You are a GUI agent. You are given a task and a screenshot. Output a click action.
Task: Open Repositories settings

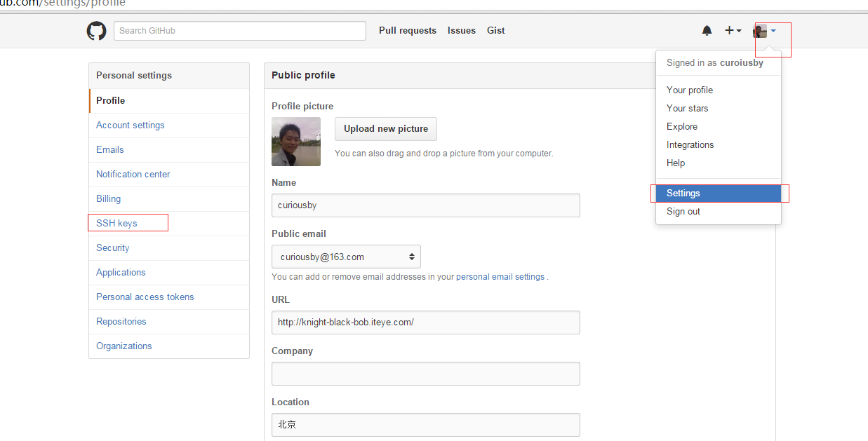pos(169,322)
